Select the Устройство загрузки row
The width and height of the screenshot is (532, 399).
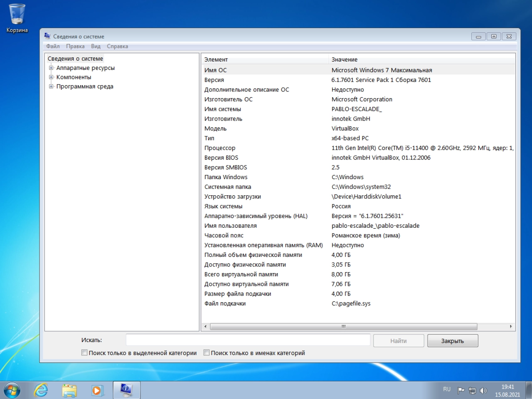coord(358,197)
